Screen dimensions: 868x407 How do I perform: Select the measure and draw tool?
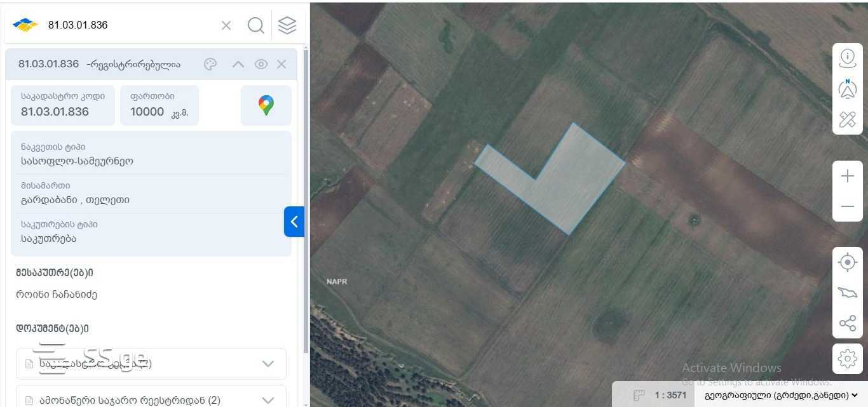[x=848, y=119]
